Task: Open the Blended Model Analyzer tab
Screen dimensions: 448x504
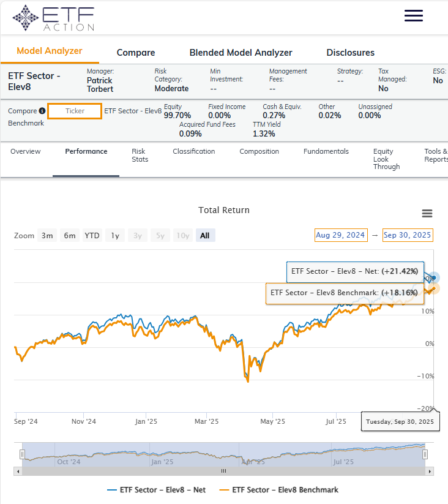Action: 241,53
